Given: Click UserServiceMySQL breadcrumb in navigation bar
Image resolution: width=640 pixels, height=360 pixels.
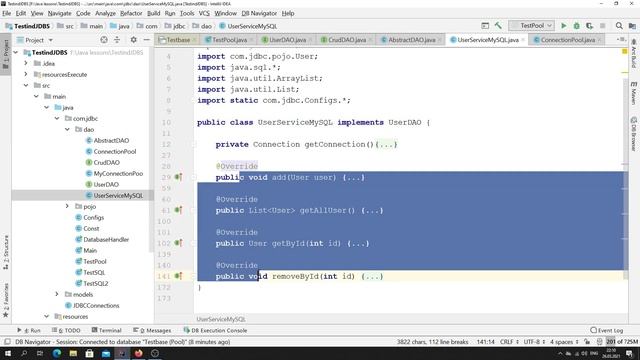Looking at the screenshot, I should coord(248,26).
